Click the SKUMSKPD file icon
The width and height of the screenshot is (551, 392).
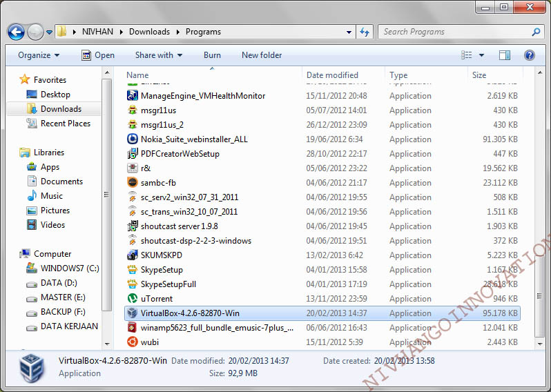coord(132,255)
